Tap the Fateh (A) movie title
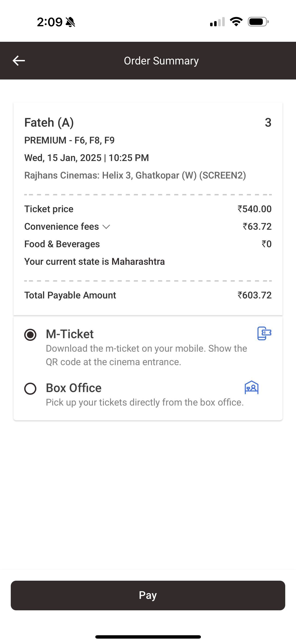296x644 pixels. pyautogui.click(x=49, y=123)
